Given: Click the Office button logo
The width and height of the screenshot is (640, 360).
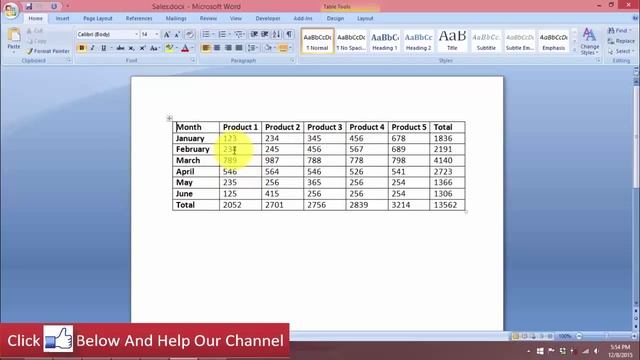Looking at the screenshot, I should [x=11, y=10].
